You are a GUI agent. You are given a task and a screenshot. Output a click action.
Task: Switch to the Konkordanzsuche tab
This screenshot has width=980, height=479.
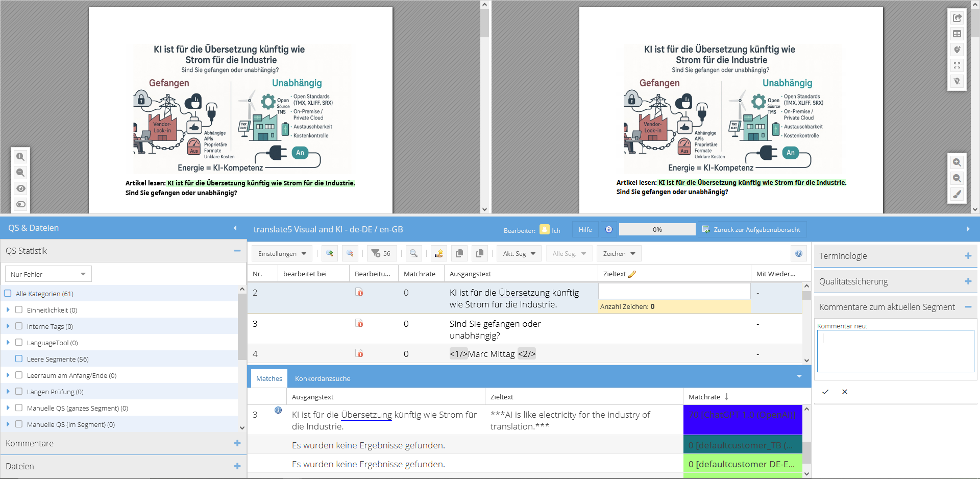tap(323, 378)
